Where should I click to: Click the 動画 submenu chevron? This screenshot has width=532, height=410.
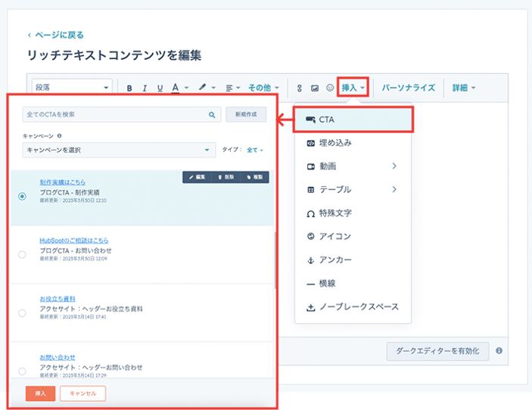(x=394, y=166)
